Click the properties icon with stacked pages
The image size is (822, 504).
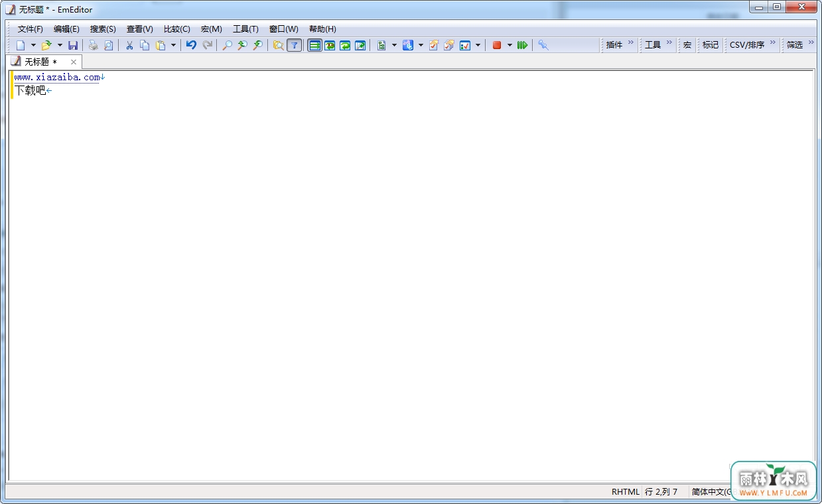point(449,45)
